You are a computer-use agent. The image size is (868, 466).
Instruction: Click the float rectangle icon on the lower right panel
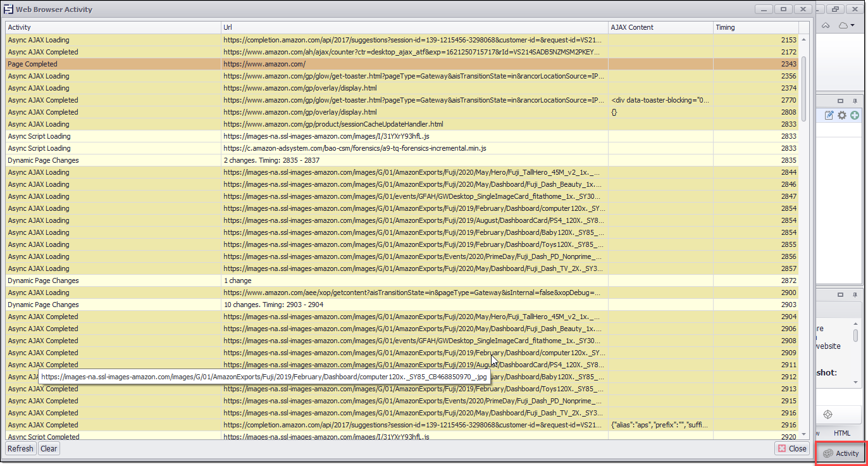840,294
